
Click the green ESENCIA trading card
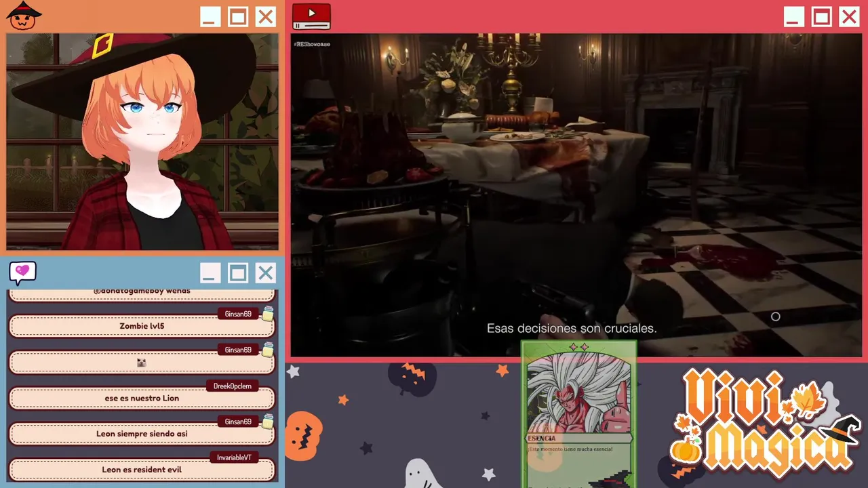578,414
